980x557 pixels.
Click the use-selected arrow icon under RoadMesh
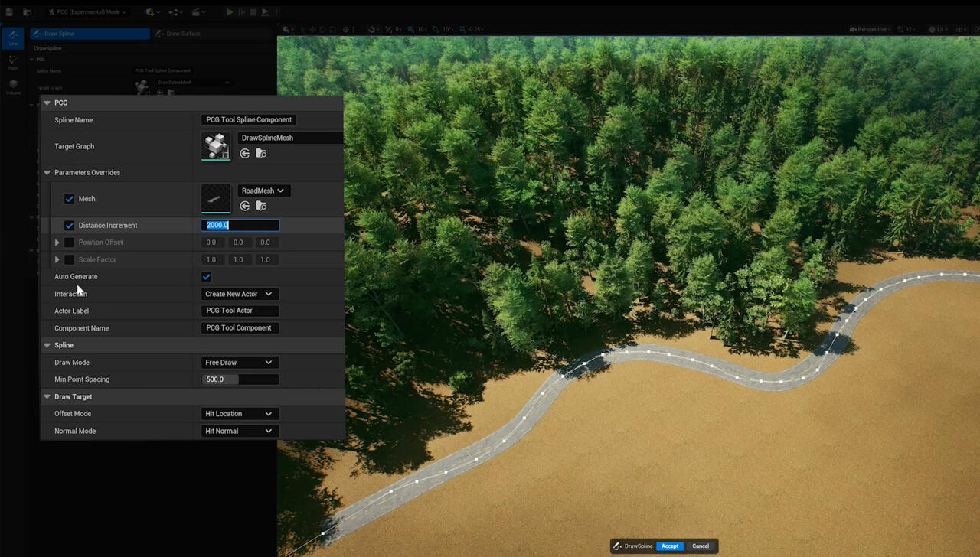coord(245,206)
